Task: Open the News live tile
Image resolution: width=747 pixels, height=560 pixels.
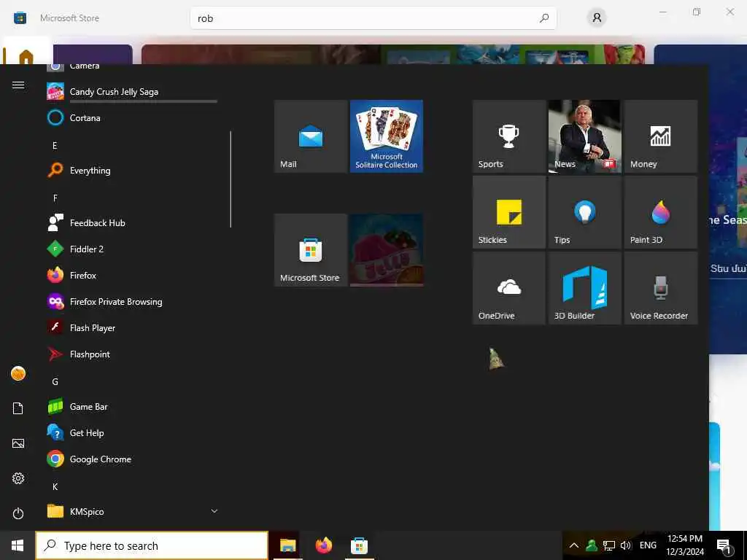Action: point(584,136)
